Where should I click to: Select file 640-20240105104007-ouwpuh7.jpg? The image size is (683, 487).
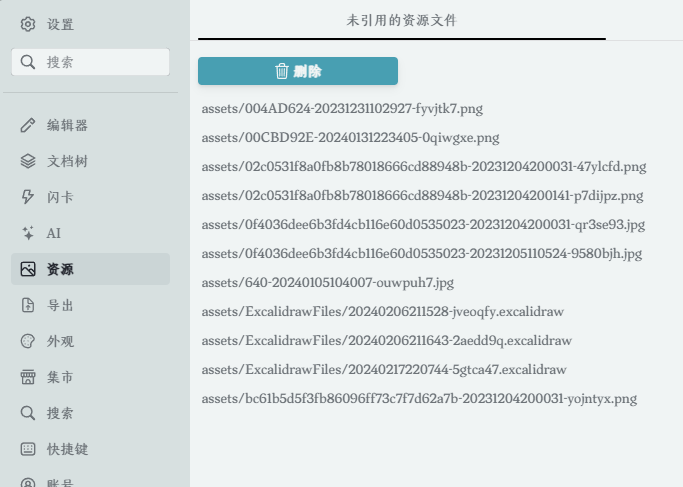tap(328, 283)
